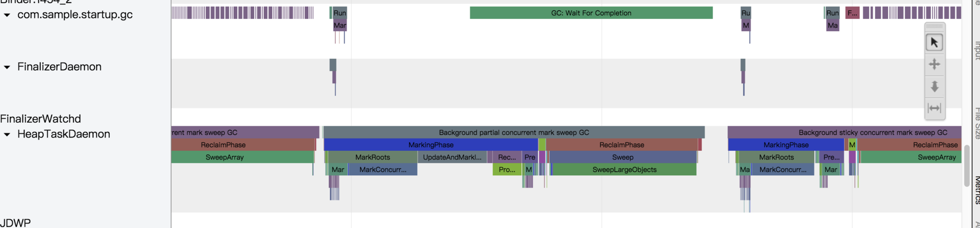The image size is (980, 228).
Task: Select the pointer selection tool
Action: pyautogui.click(x=934, y=42)
